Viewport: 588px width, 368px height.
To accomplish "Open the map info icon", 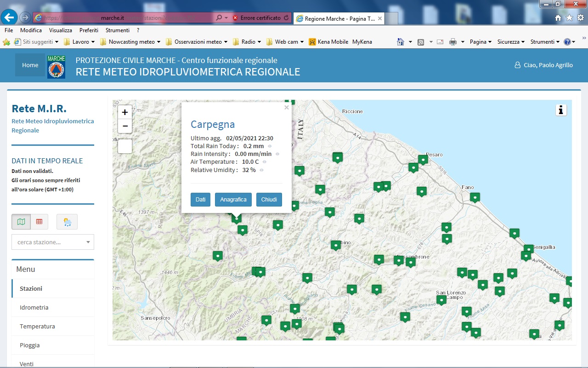I will (561, 110).
